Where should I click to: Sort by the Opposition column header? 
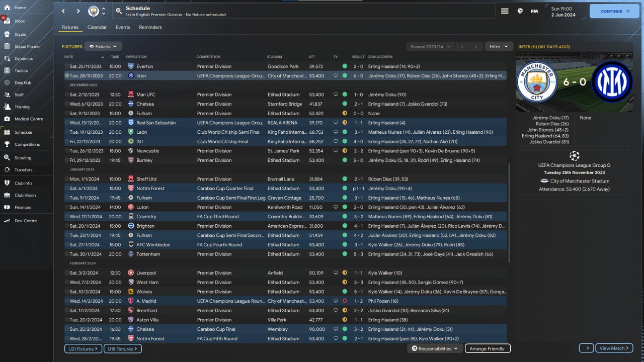point(136,57)
